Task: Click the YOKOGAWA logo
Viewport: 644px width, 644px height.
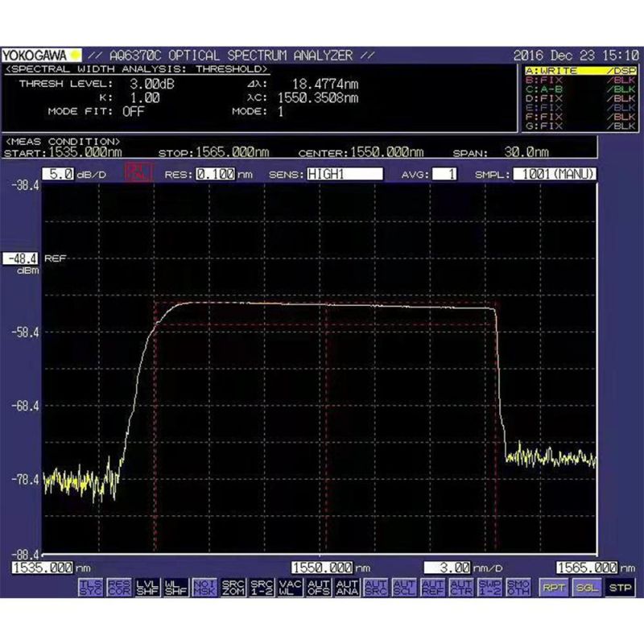Action: click(42, 55)
